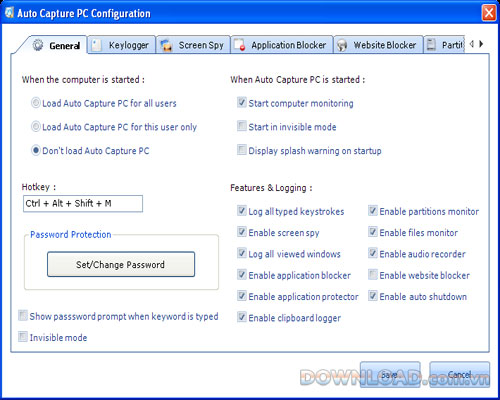
Task: Click the Partitions tab drive icon
Action: tap(431, 45)
